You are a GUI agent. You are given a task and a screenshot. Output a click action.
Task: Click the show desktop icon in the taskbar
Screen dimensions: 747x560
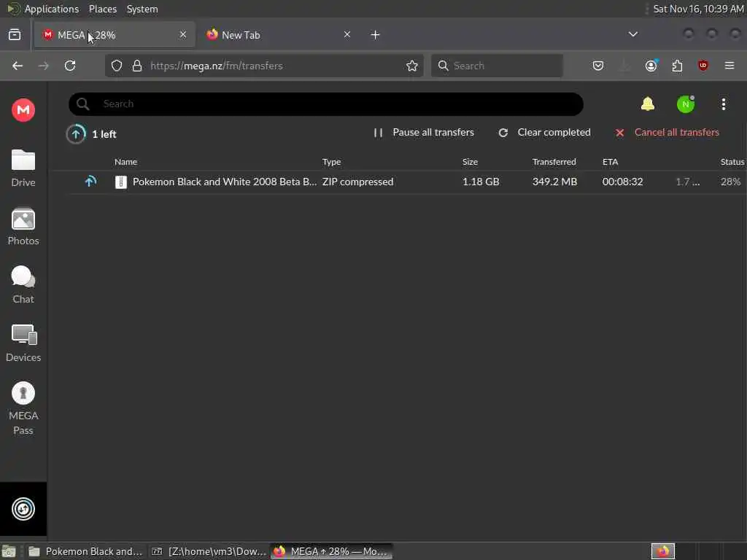click(9, 552)
